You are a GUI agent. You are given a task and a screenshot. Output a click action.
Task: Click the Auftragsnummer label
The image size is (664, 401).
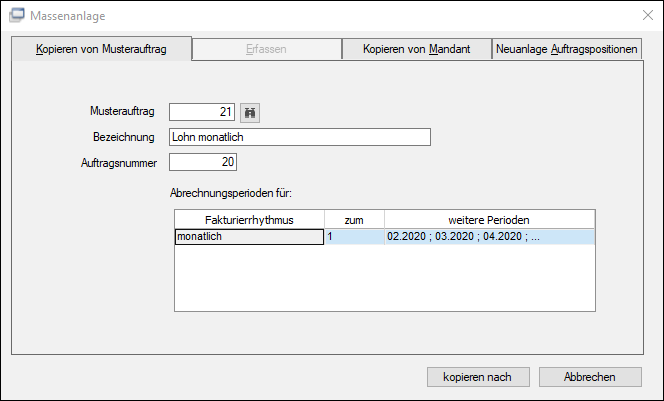click(x=119, y=163)
